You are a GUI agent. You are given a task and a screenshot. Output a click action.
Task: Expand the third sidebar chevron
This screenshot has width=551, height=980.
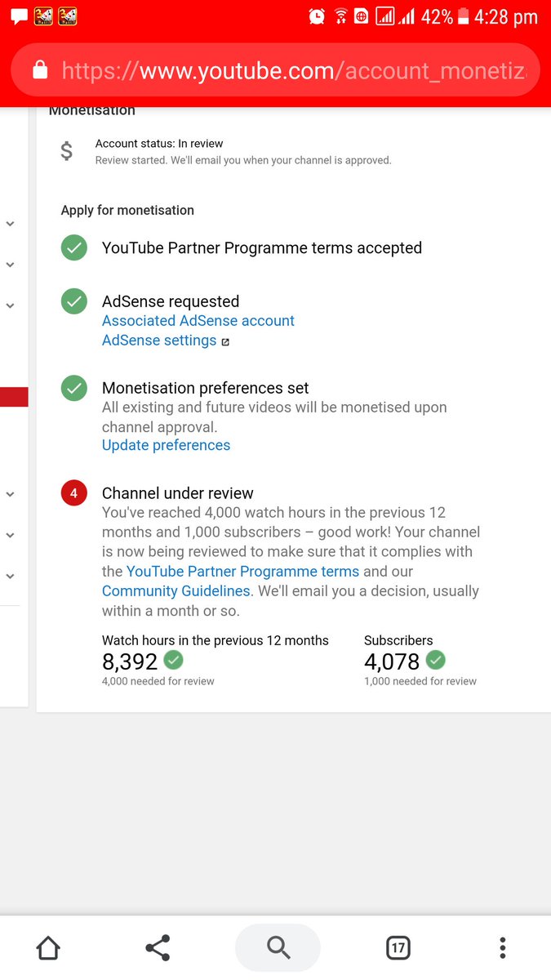pos(11,305)
